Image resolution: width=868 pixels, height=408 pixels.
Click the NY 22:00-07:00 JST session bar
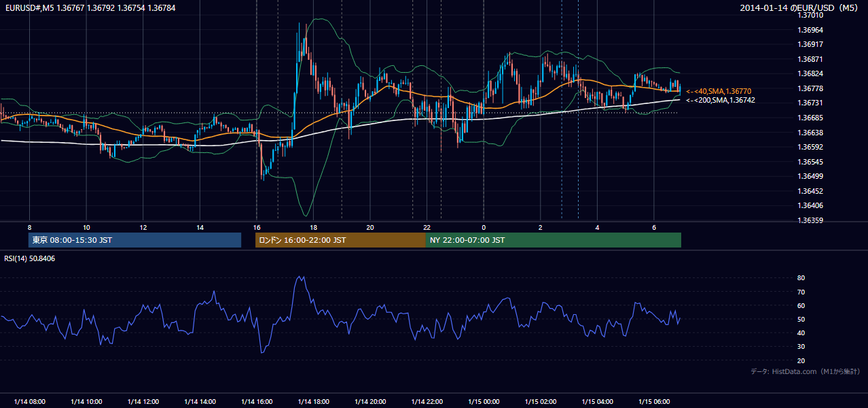click(x=554, y=240)
